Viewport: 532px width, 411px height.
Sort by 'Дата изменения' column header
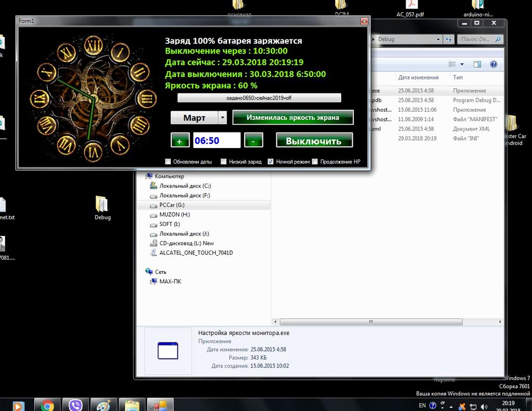tap(418, 77)
